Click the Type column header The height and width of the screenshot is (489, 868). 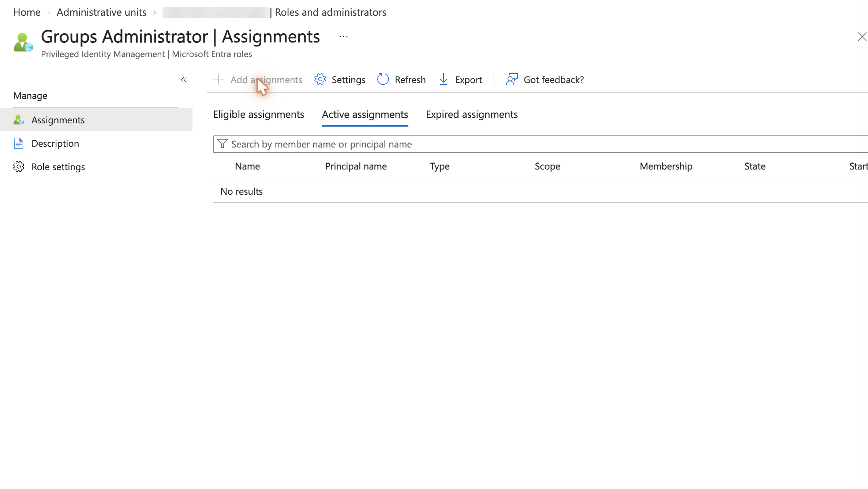coord(439,166)
